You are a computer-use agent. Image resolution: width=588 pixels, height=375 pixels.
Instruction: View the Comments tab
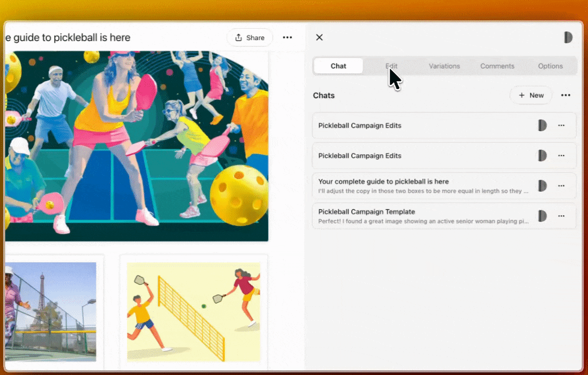[x=497, y=66]
